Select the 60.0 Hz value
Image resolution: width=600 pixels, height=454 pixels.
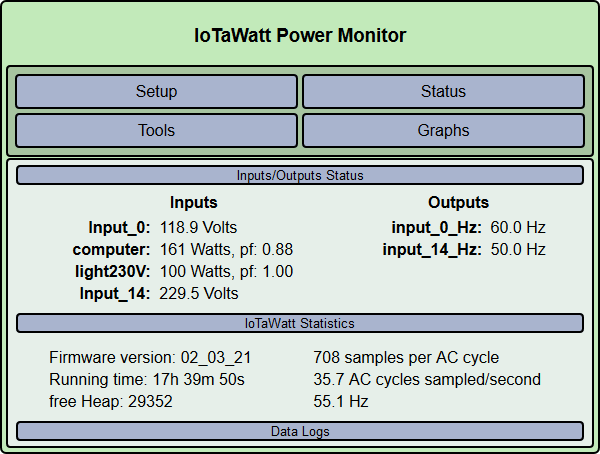coord(518,227)
